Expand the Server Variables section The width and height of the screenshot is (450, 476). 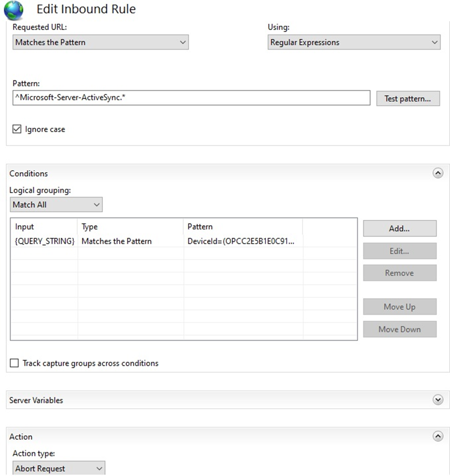coord(438,400)
